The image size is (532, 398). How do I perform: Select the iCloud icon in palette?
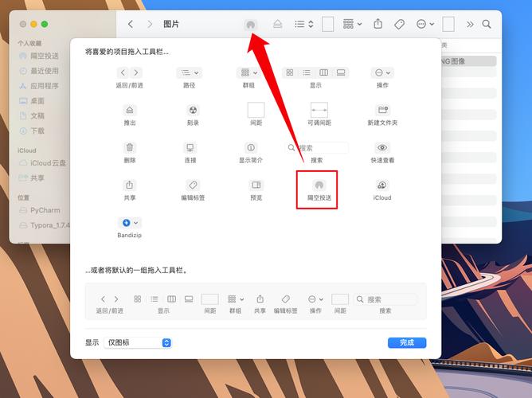pos(382,185)
